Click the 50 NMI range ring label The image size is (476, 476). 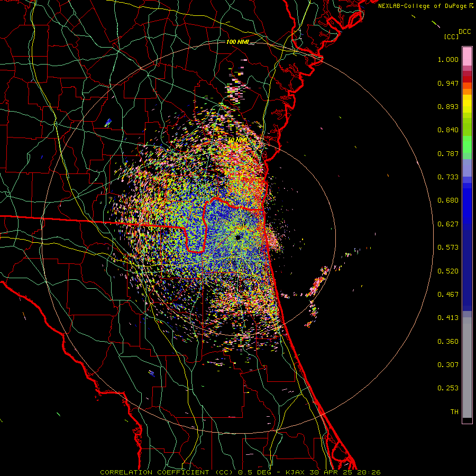(237, 140)
